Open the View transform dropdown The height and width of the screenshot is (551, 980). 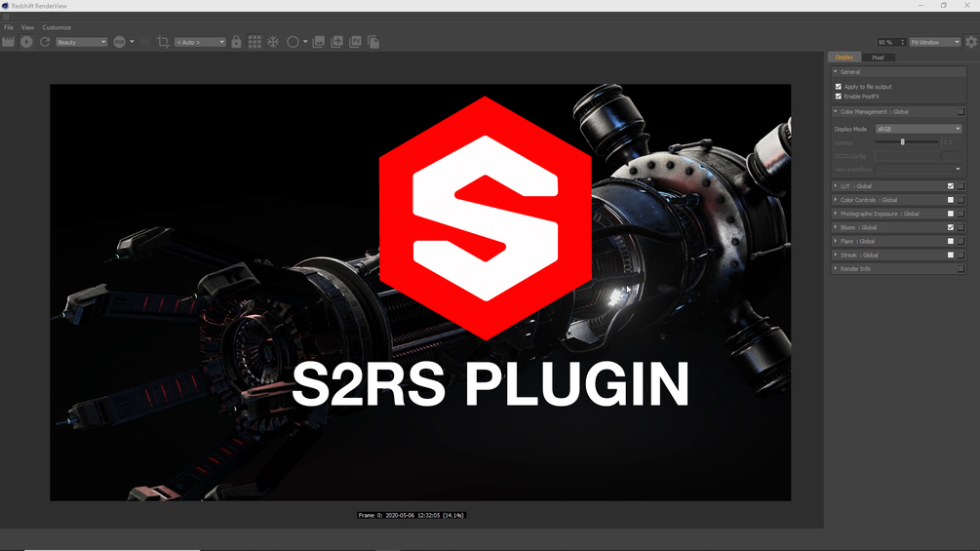(x=919, y=170)
